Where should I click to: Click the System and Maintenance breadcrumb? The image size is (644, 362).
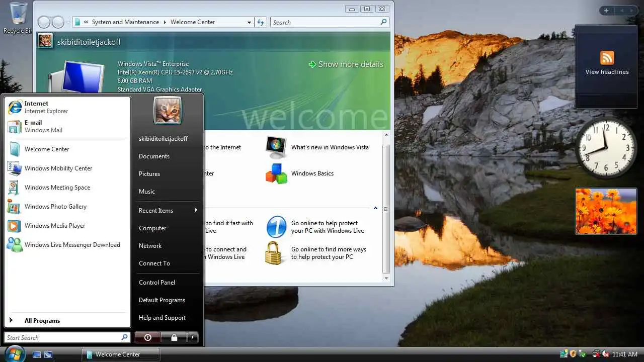[125, 22]
